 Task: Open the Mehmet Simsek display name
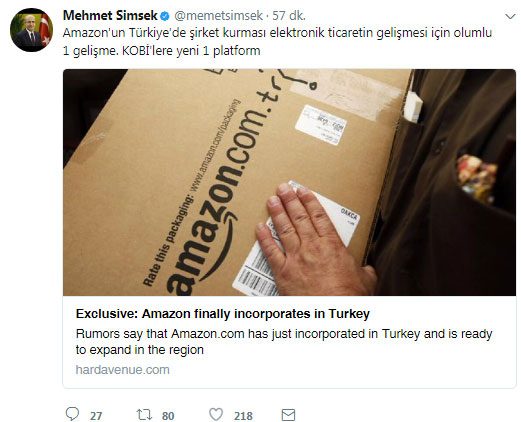point(110,15)
